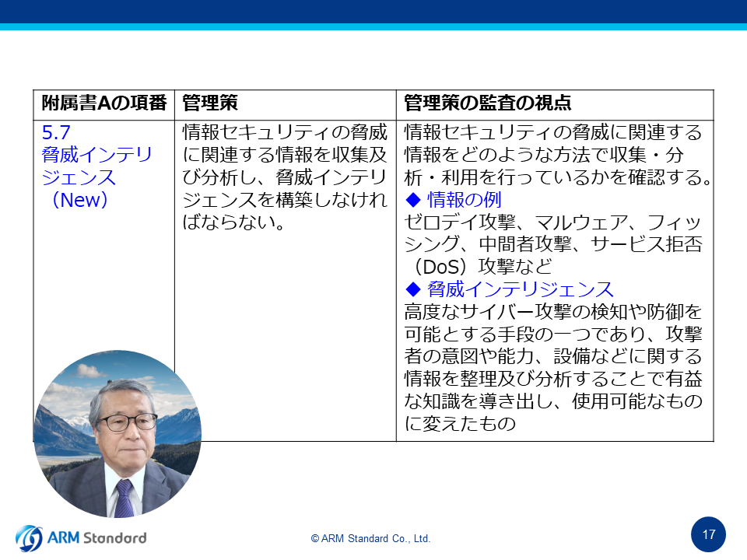Click the presenter's circular webcam thumbnail
Image resolution: width=747 pixels, height=560 pixels.
point(117,434)
